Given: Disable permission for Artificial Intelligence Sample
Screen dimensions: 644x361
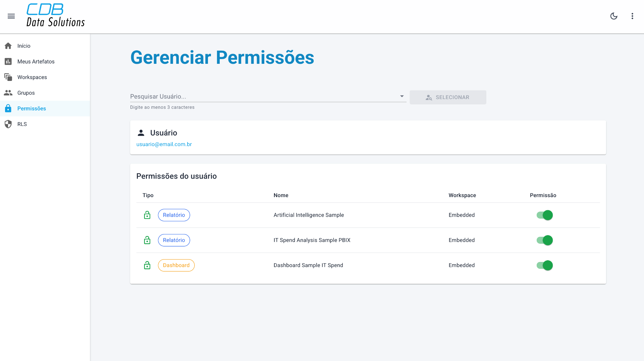Looking at the screenshot, I should pyautogui.click(x=544, y=215).
